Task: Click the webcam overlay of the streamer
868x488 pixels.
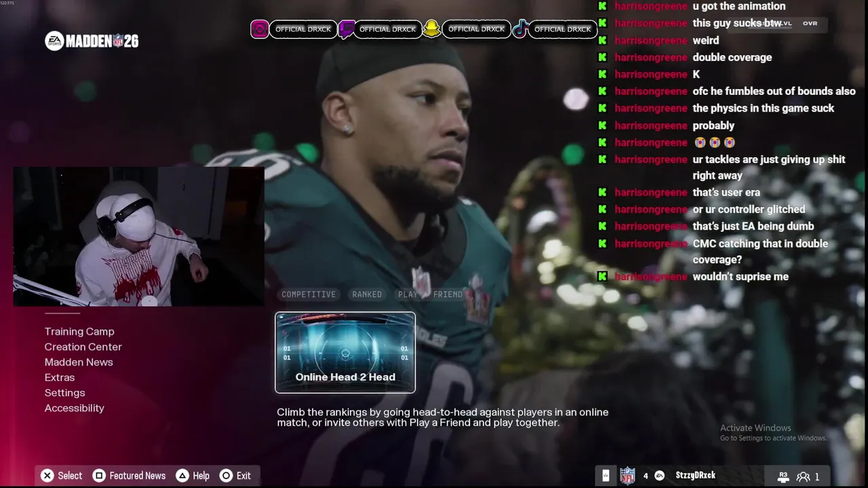Action: tap(138, 237)
